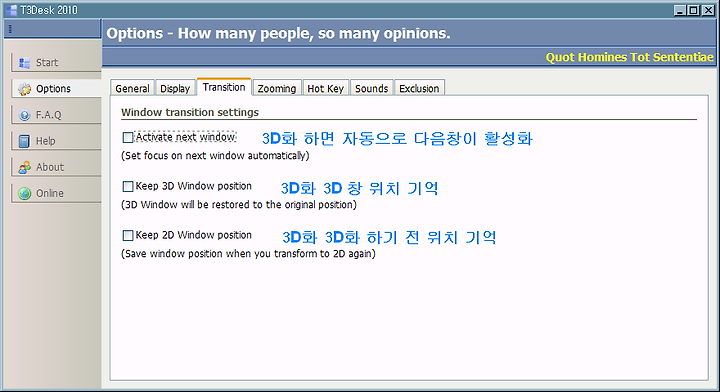Minimize the T3Desk 2010 window
Viewport: 720px width, 392px height.
[x=680, y=10]
